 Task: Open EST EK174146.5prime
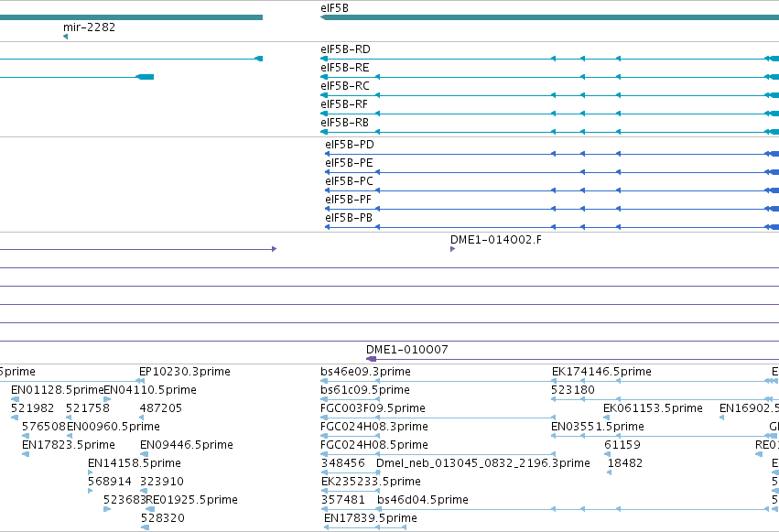[601, 372]
